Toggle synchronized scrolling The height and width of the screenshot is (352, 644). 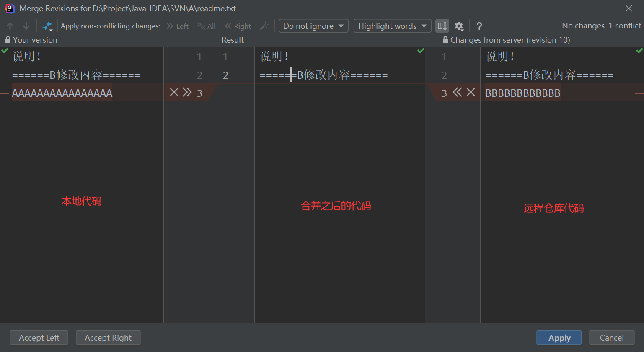tap(442, 26)
